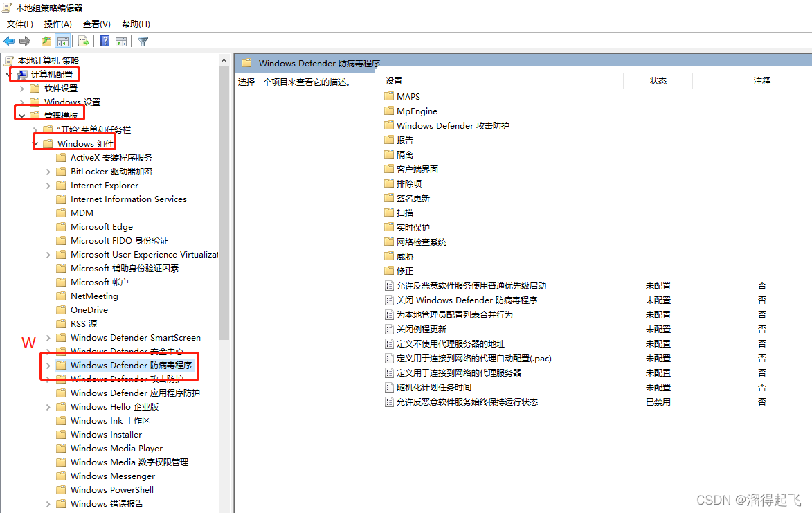Open Windows Defender 攻击防护 folder in right pane
812x513 pixels.
coord(447,125)
